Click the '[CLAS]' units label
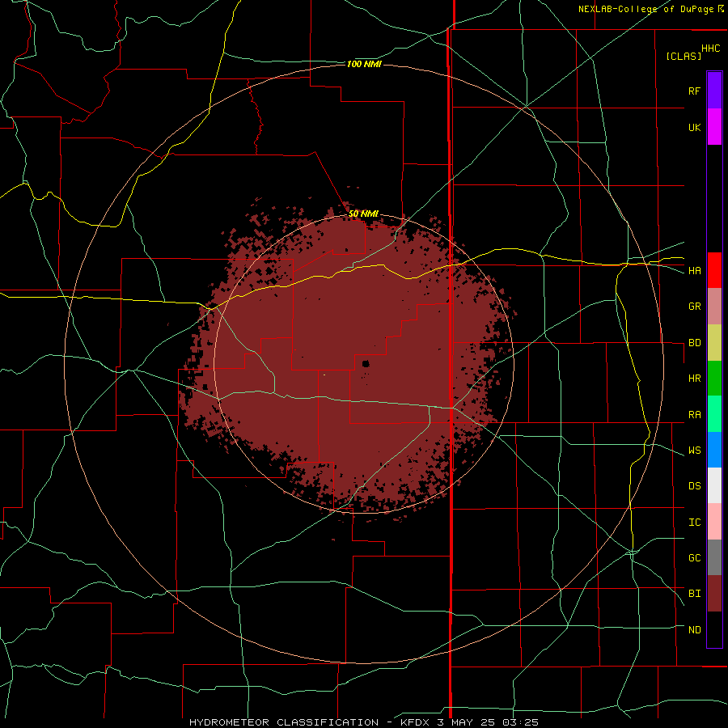Screen dimensions: 728x728 (x=684, y=56)
